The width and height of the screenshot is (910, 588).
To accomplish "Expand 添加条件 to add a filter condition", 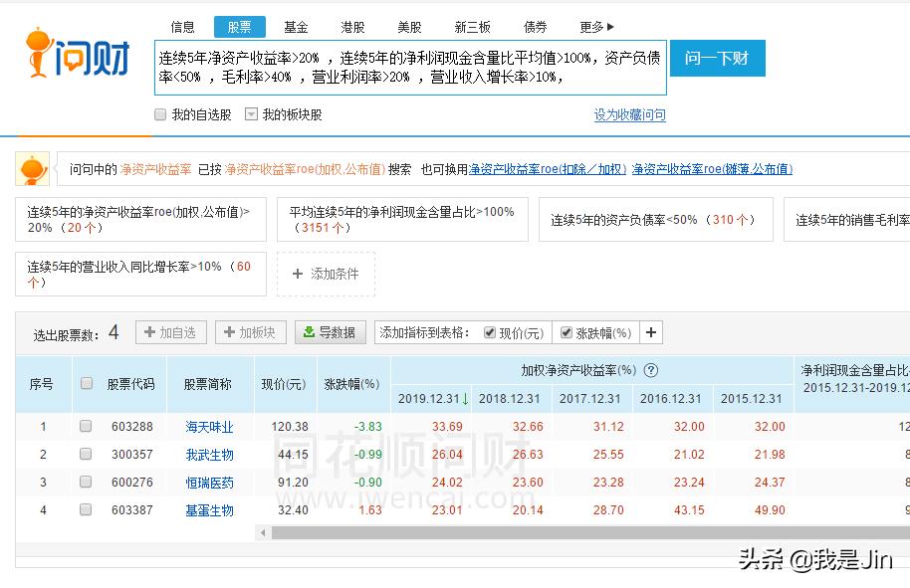I will pyautogui.click(x=326, y=275).
